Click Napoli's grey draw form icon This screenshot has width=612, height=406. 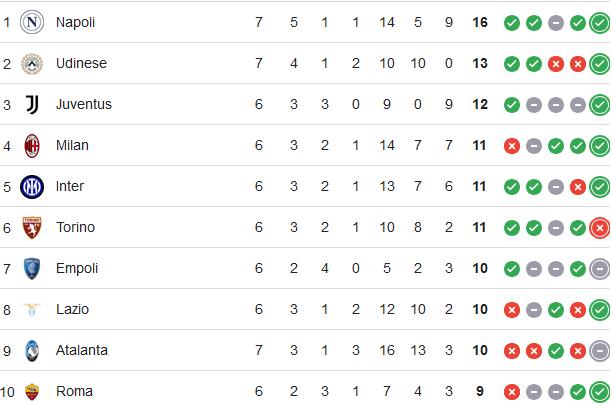point(555,22)
